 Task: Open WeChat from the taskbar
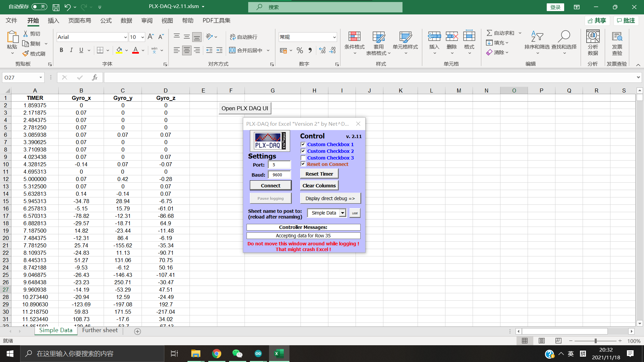(237, 354)
